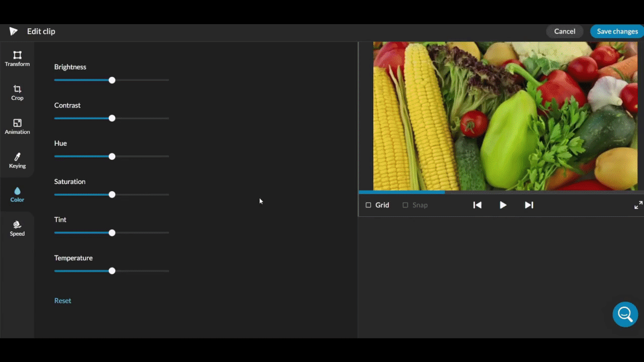Click the Brightness slider handle
644x362 pixels.
(x=112, y=80)
